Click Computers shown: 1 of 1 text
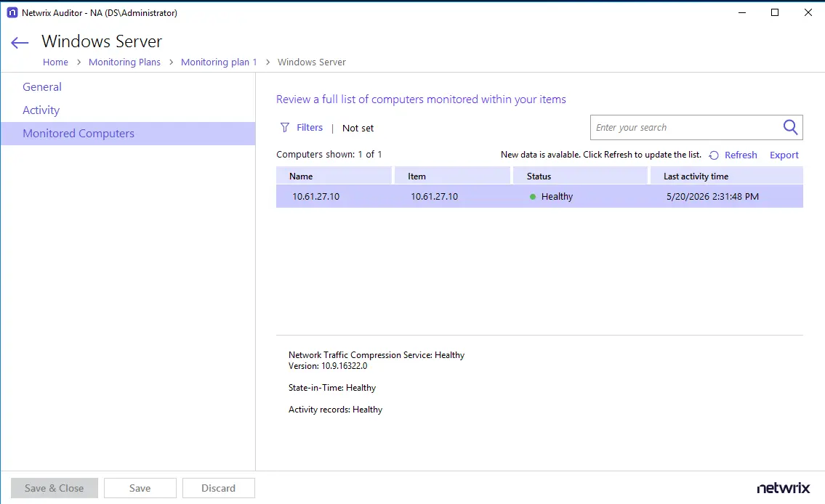 (329, 154)
